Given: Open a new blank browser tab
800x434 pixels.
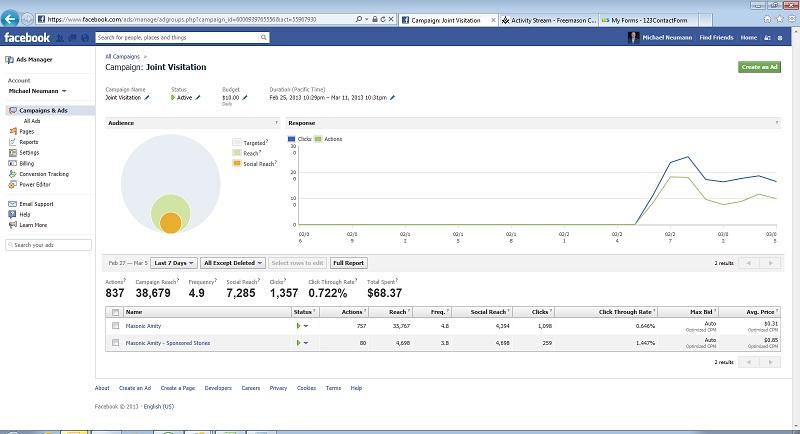Looking at the screenshot, I should pyautogui.click(x=705, y=20).
